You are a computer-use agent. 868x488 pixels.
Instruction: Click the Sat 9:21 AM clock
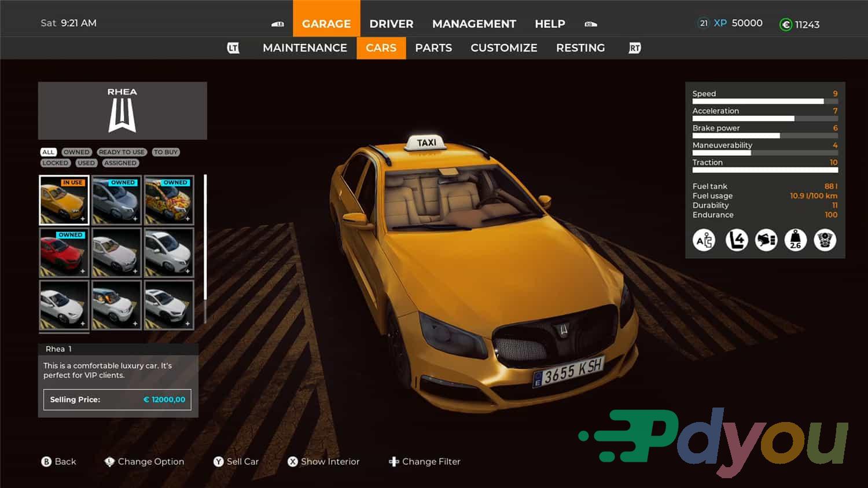click(69, 23)
